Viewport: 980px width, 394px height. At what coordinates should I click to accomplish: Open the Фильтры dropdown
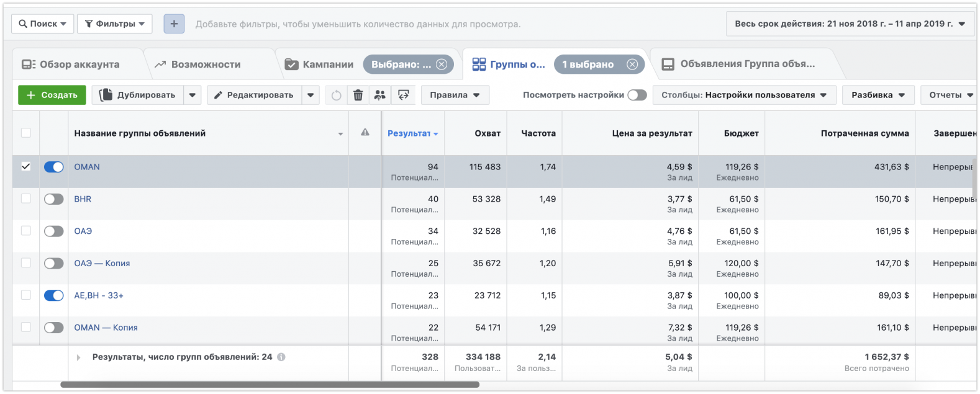(x=115, y=24)
